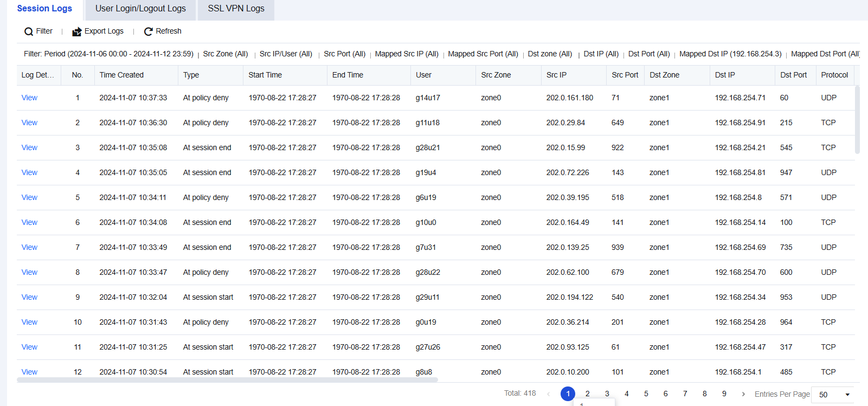Viewport: 868px width, 406px height.
Task: Select page 1 in pagination
Action: pos(568,394)
